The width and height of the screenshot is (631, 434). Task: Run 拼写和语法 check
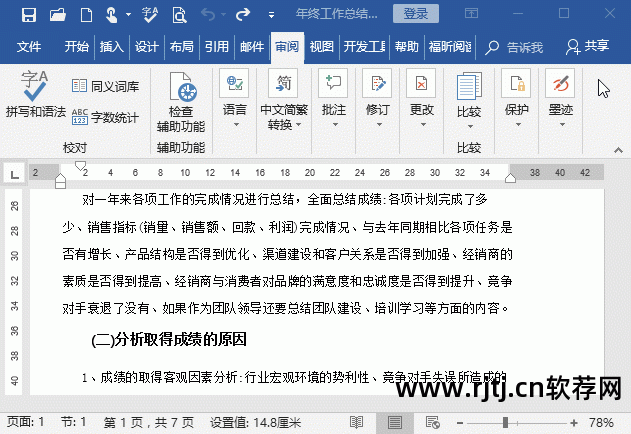(35, 94)
